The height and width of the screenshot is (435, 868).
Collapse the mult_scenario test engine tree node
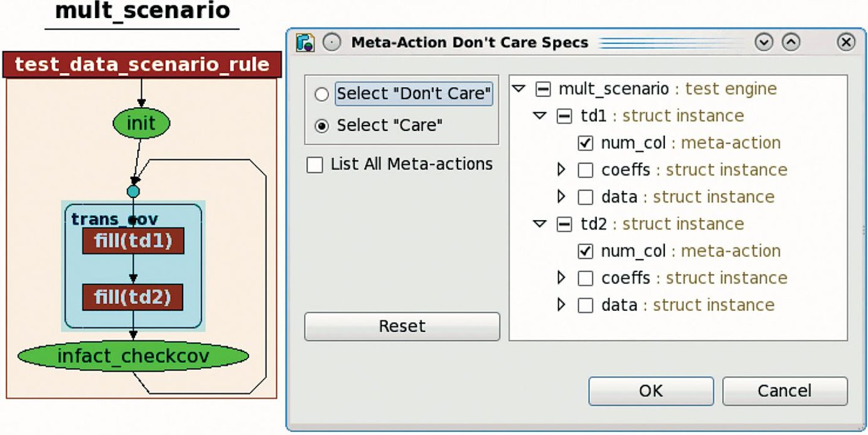pyautogui.click(x=518, y=89)
